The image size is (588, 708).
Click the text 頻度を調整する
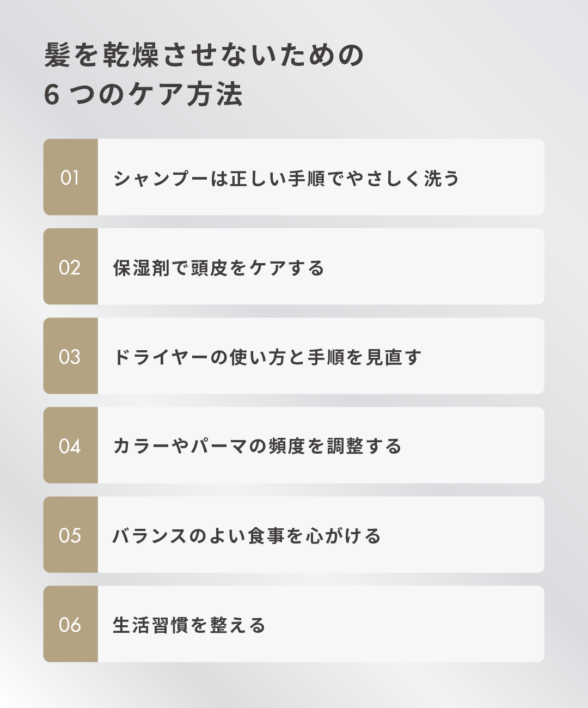pyautogui.click(x=335, y=446)
